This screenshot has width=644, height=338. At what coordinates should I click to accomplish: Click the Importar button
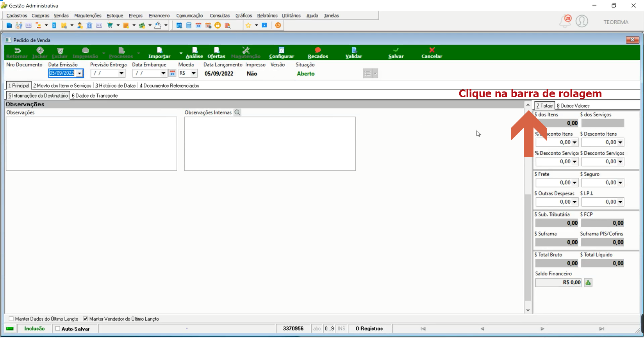click(159, 53)
